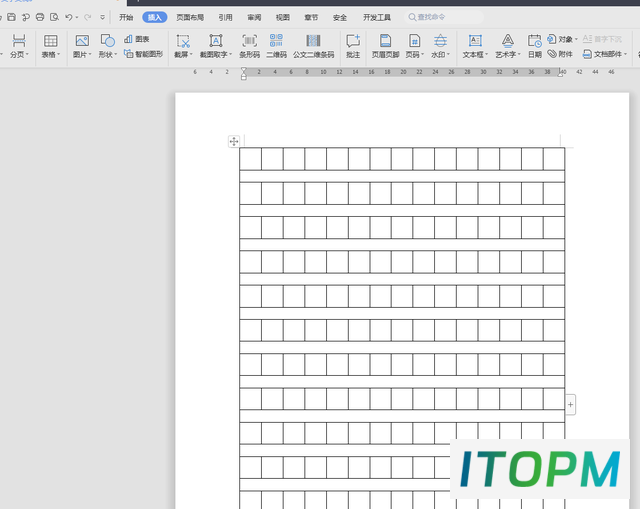The height and width of the screenshot is (509, 640).
Task: Open Print Preview from quick access toolbar
Action: click(x=54, y=17)
